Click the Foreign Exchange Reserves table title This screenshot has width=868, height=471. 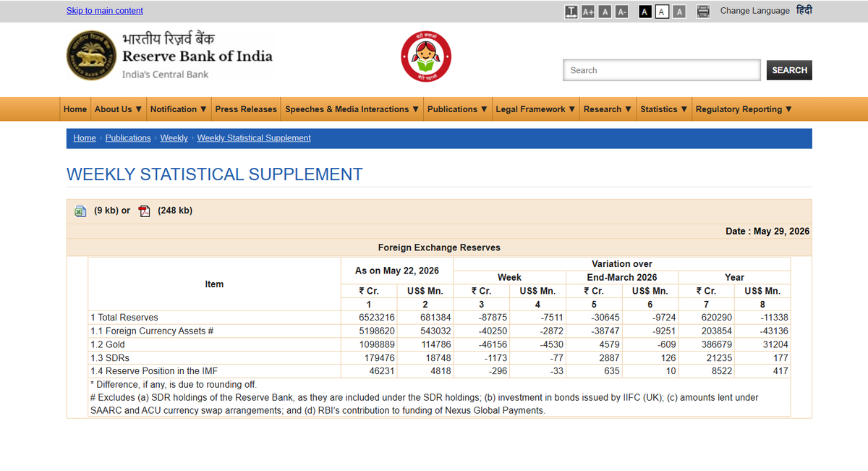click(439, 247)
